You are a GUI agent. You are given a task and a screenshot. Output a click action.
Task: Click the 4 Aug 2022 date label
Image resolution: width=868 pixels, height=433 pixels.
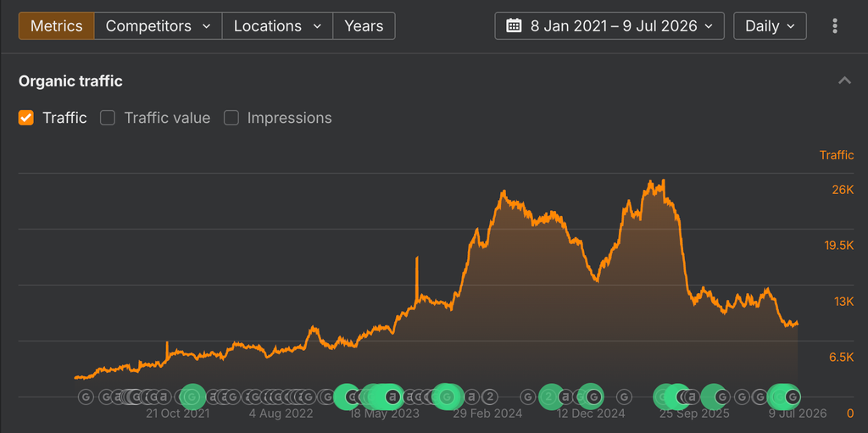281,414
